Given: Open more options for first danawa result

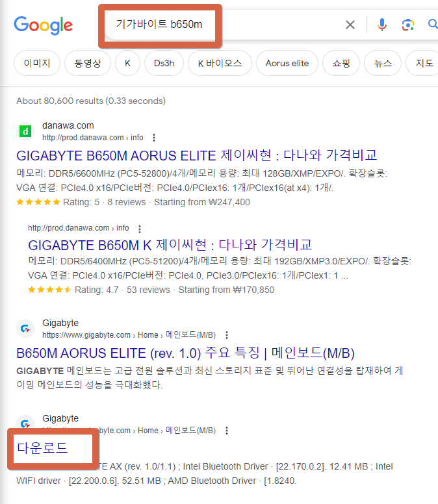Looking at the screenshot, I should 154,138.
